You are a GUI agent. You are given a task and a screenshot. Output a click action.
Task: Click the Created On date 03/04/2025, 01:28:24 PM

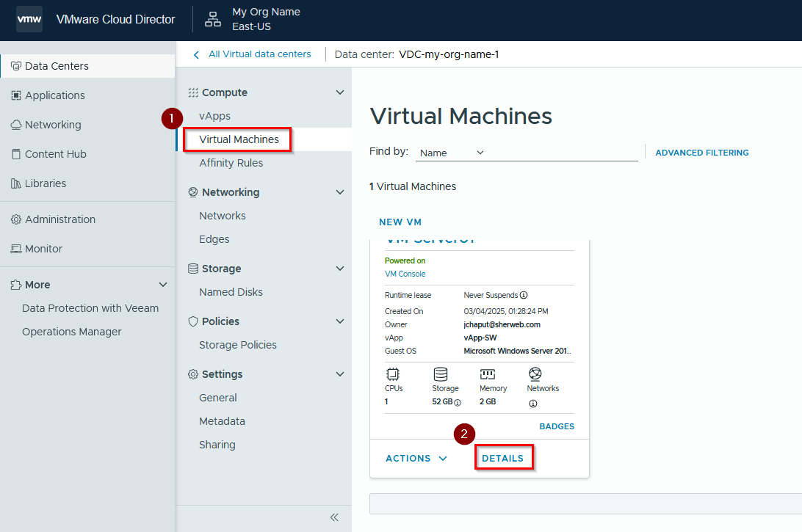[506, 311]
